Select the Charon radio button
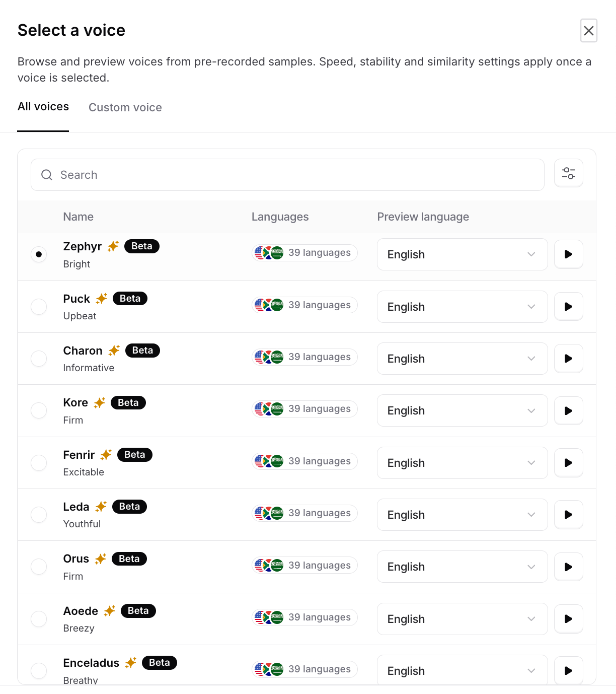Image resolution: width=616 pixels, height=694 pixels. point(39,359)
